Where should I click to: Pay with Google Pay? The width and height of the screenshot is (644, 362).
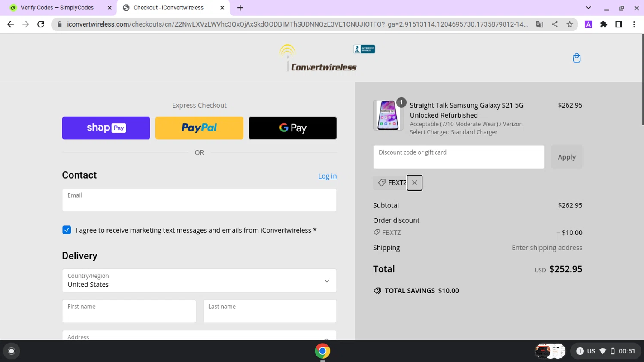(293, 128)
